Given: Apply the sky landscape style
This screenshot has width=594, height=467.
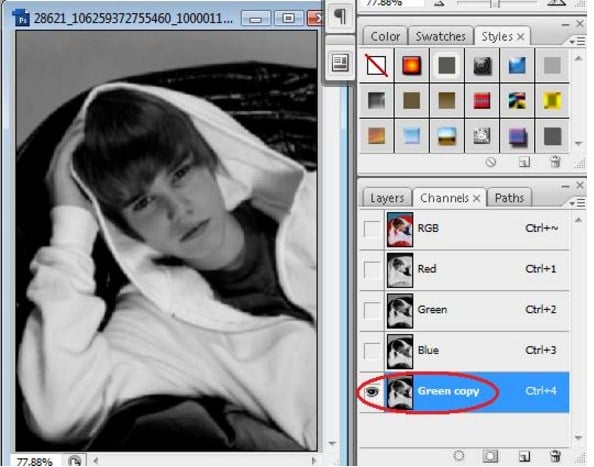Looking at the screenshot, I should click(x=447, y=136).
